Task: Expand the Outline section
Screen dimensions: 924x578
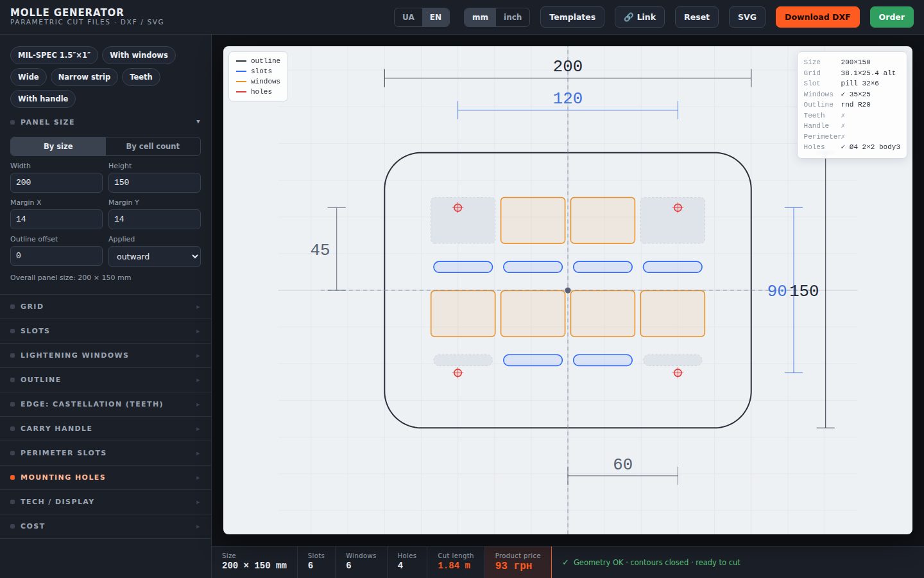Action: click(x=106, y=380)
